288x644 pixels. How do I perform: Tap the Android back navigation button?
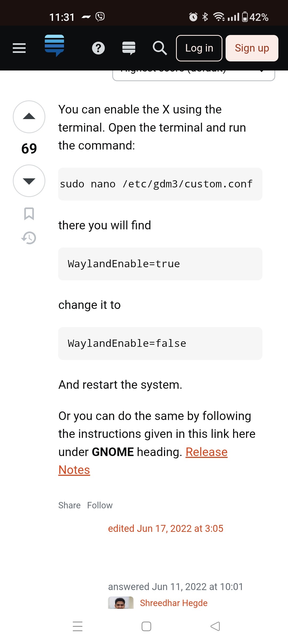pos(215,626)
